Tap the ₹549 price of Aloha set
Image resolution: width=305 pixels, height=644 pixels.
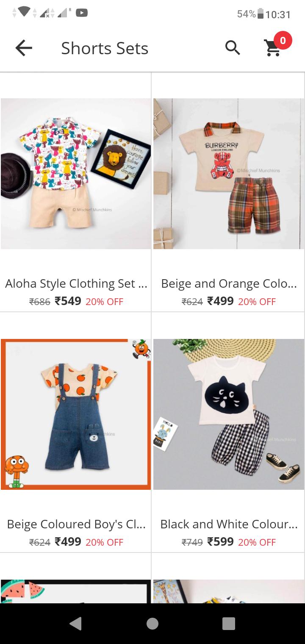68,301
